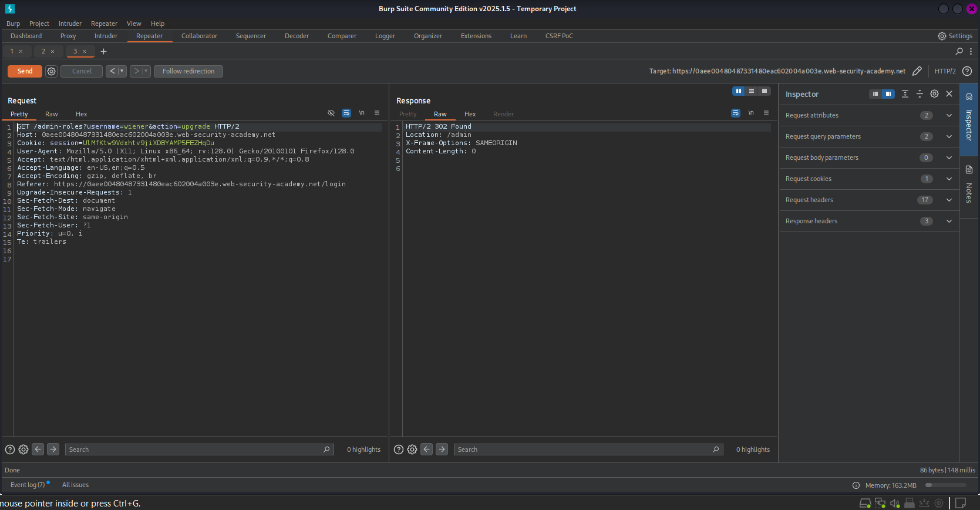980x510 pixels.
Task: Switch to the Decoder tab
Action: click(297, 36)
